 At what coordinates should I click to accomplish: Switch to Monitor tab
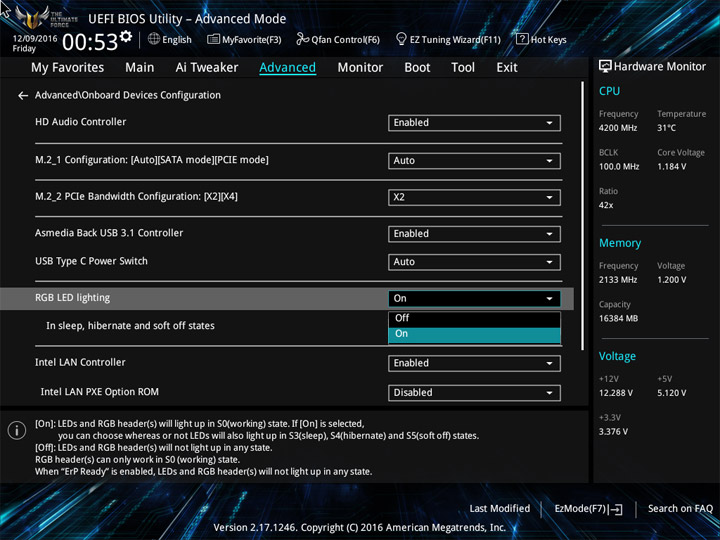tap(360, 68)
